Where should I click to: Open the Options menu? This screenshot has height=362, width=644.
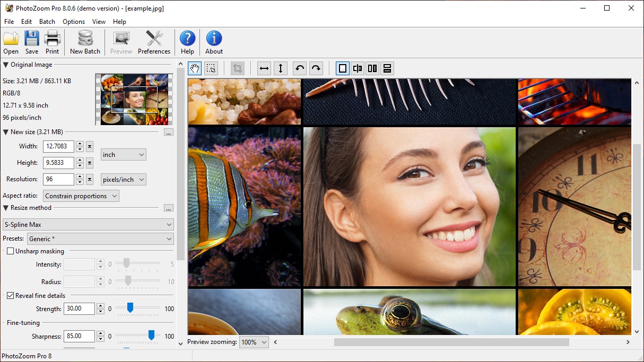point(73,22)
